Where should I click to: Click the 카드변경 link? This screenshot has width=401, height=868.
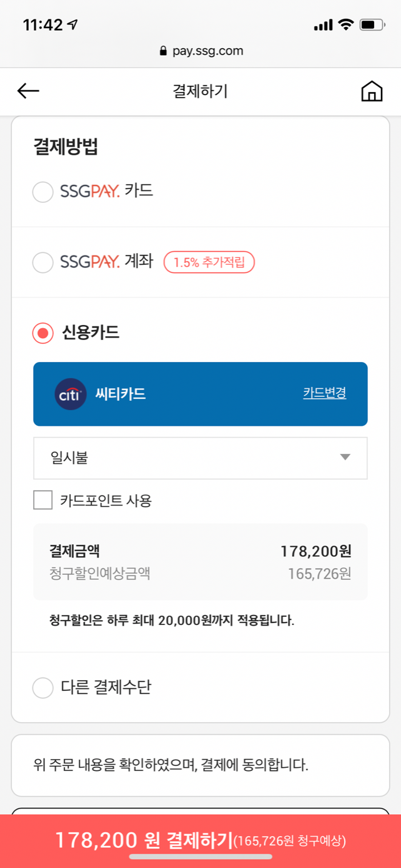325,393
